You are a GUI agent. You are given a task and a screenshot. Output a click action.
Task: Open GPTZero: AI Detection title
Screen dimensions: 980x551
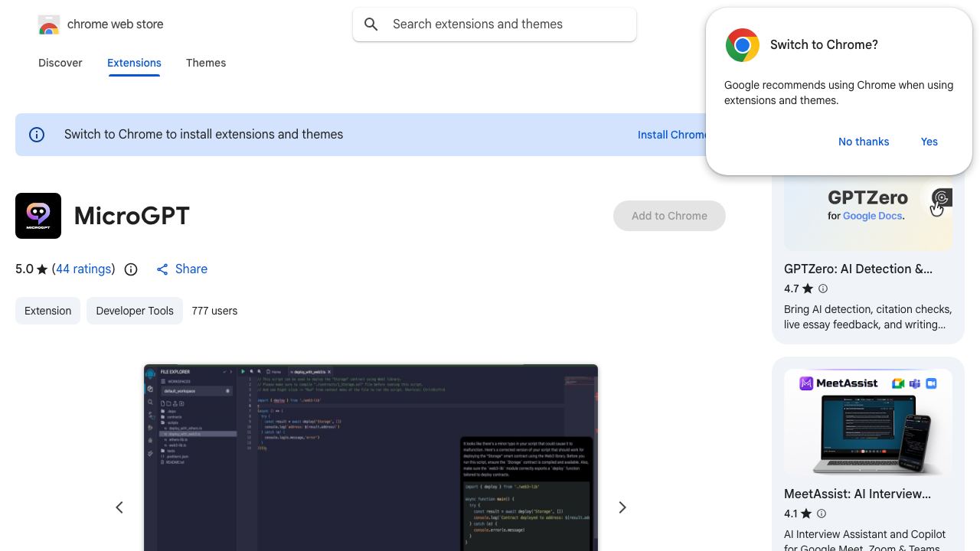[x=858, y=269]
